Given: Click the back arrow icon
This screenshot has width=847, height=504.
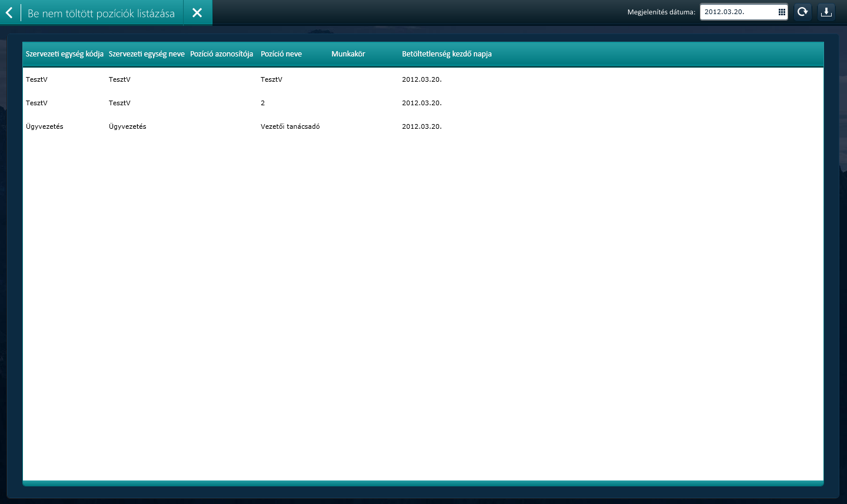Looking at the screenshot, I should pyautogui.click(x=9, y=12).
